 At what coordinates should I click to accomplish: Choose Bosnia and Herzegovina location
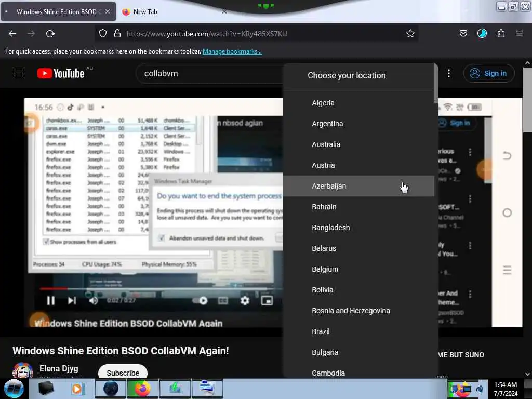coord(358,311)
